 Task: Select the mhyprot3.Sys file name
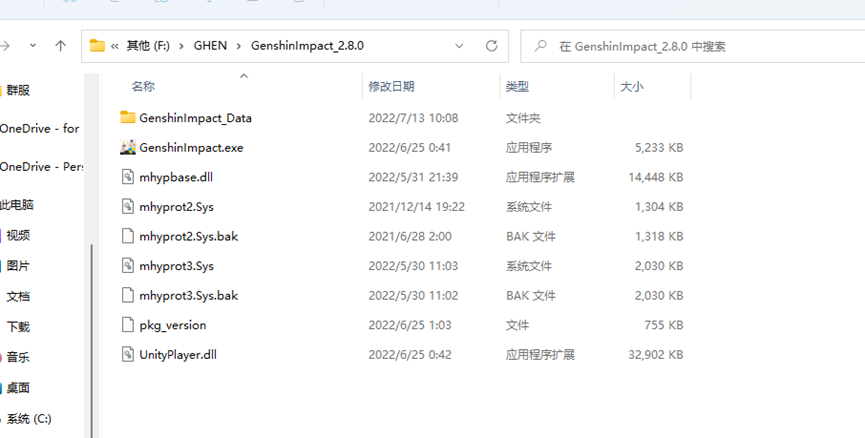[177, 266]
